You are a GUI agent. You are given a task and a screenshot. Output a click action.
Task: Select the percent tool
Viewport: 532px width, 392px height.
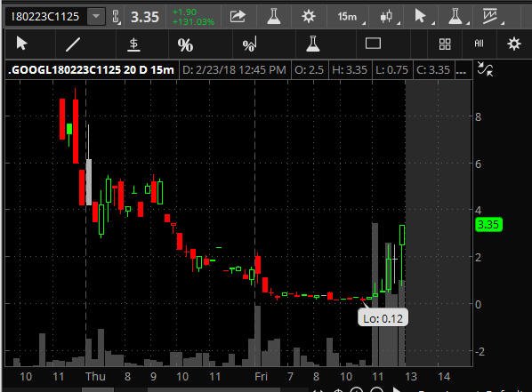click(x=185, y=44)
